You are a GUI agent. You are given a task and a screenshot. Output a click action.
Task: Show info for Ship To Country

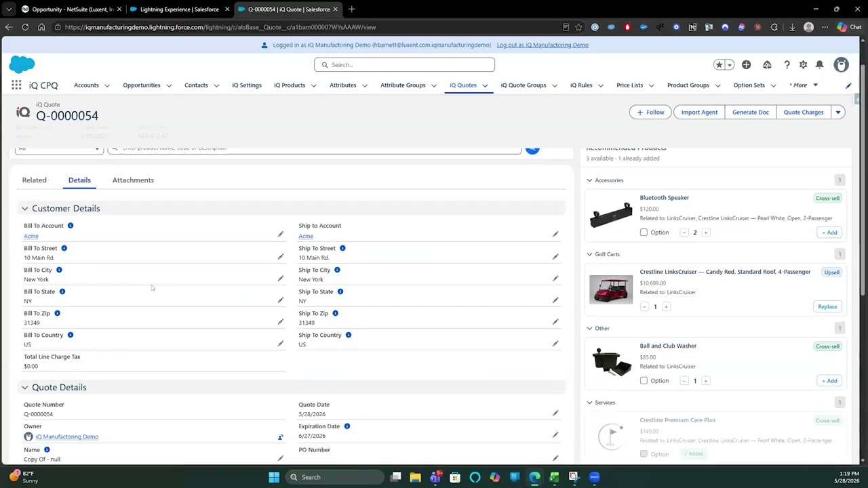click(349, 335)
